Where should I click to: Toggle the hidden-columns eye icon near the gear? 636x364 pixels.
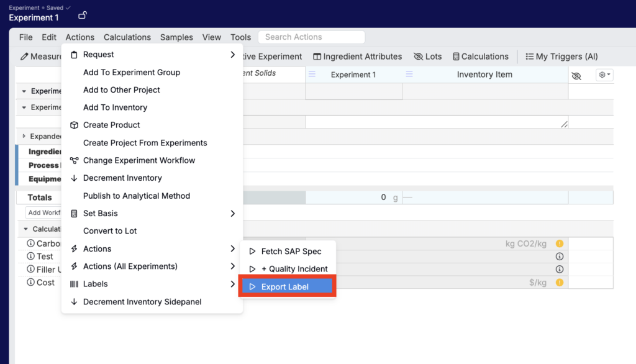pyautogui.click(x=576, y=76)
